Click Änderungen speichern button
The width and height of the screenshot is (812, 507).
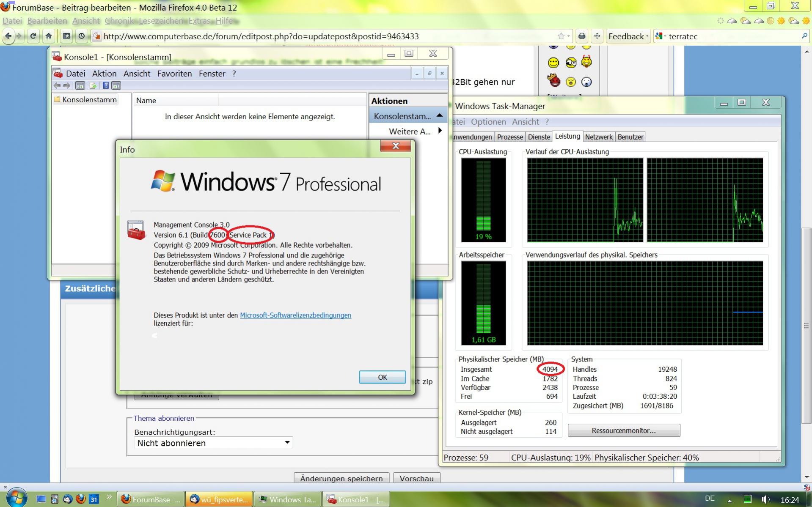pos(341,478)
